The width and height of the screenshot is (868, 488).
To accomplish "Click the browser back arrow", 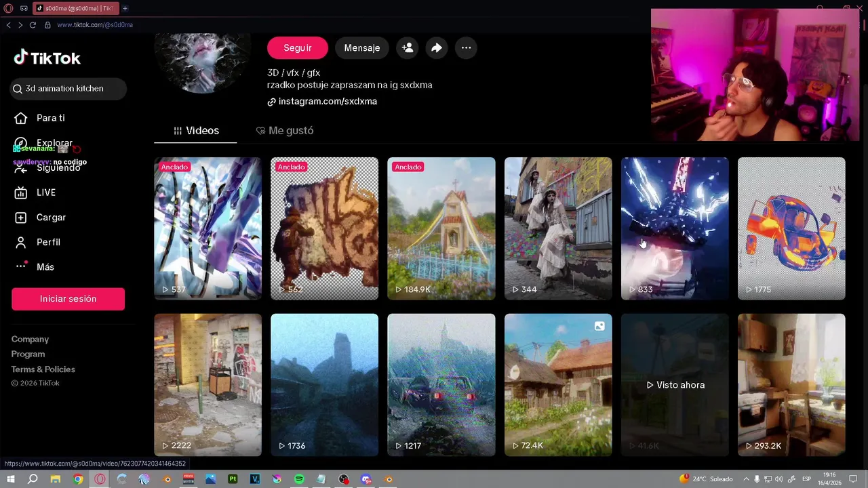I will [8, 25].
